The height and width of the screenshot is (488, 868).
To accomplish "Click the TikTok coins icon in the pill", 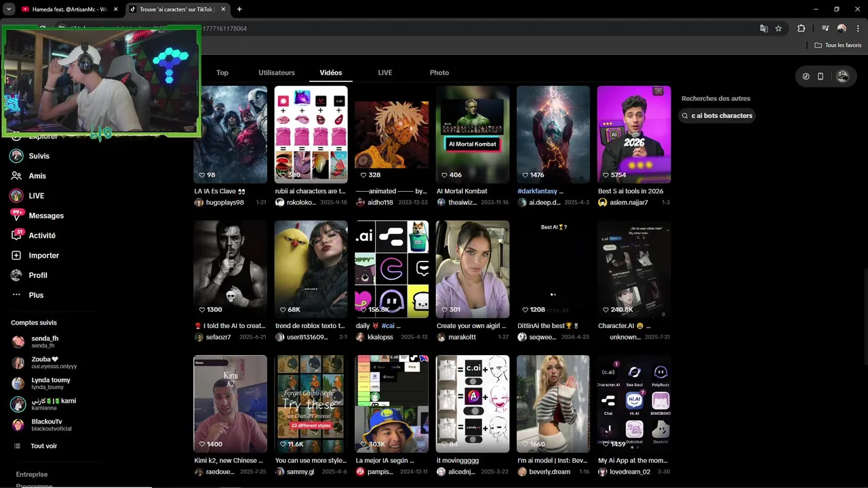I will [x=806, y=77].
